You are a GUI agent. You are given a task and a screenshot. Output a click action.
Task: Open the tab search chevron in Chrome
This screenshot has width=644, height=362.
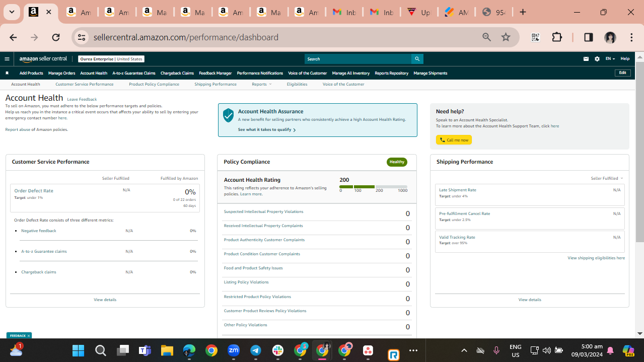[x=12, y=12]
